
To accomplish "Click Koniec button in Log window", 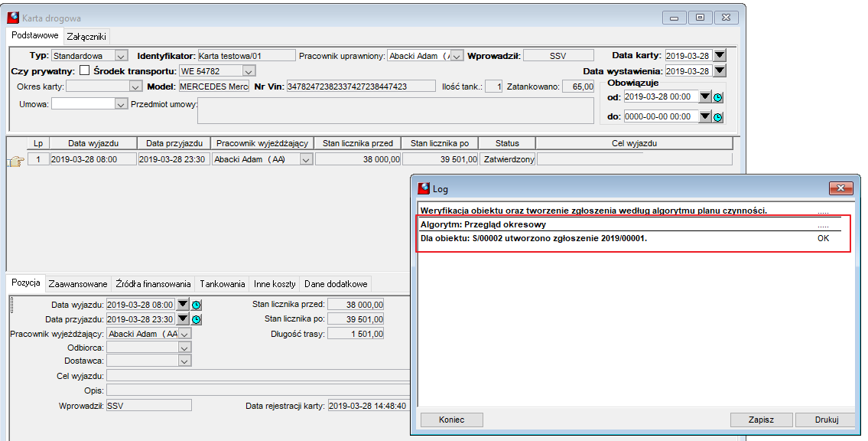I will pyautogui.click(x=452, y=420).
